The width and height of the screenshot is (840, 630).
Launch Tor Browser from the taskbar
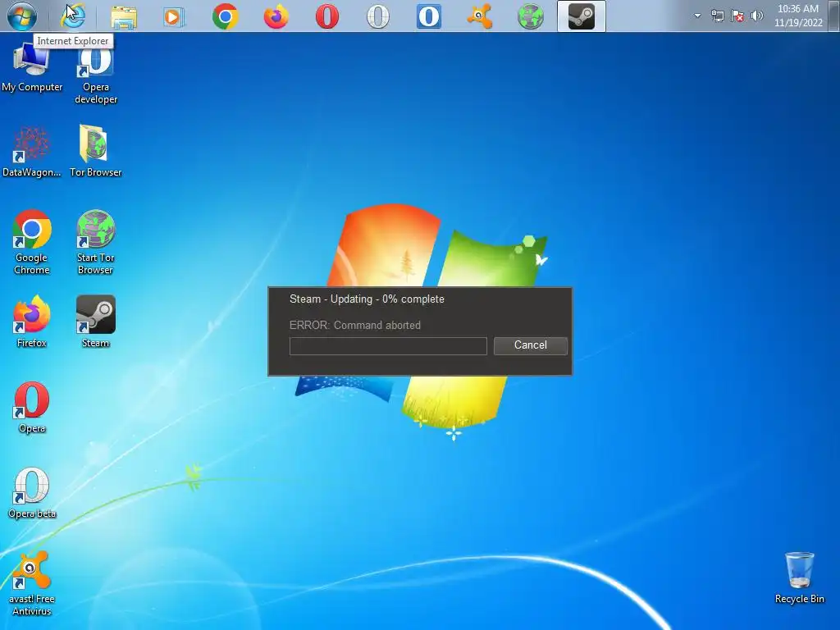(531, 16)
